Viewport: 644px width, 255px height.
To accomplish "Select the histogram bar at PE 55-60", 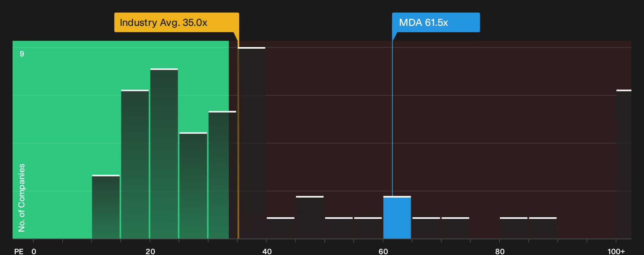I will pos(368,228).
